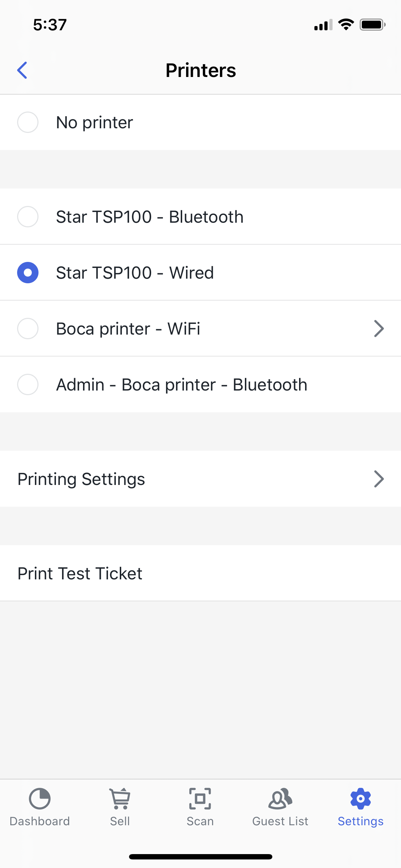Screen dimensions: 401x868
Task: Select the Boca printer - WiFi radio button
Action: click(x=28, y=329)
